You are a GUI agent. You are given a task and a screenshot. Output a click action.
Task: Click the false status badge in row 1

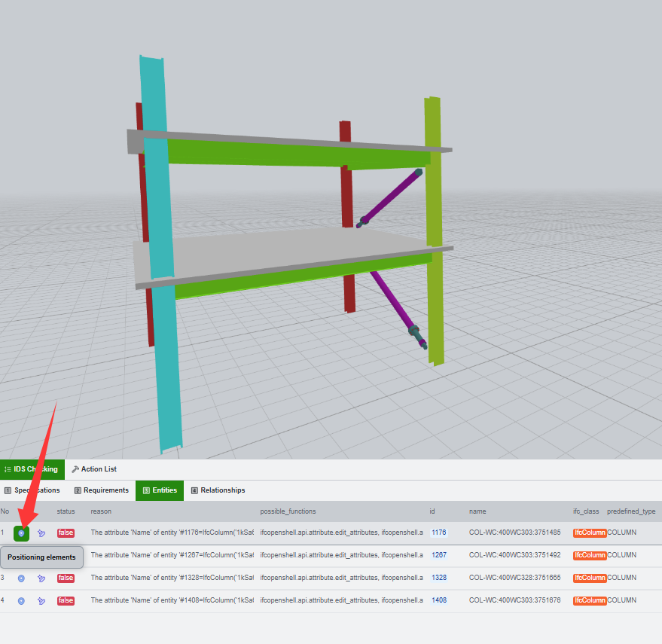point(66,533)
